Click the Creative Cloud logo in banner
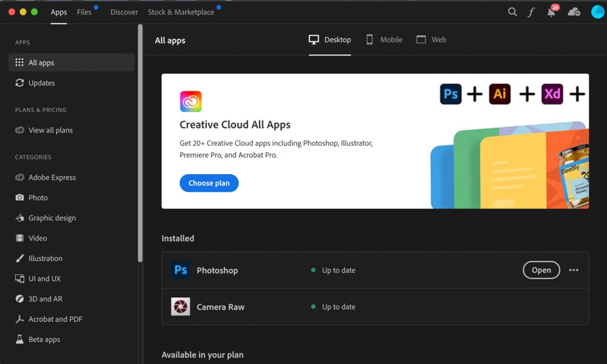607x364 pixels. pyautogui.click(x=191, y=101)
